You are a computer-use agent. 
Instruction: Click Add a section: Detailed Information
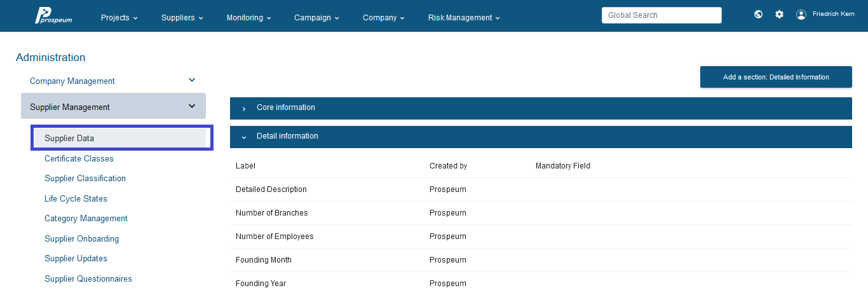pos(776,77)
